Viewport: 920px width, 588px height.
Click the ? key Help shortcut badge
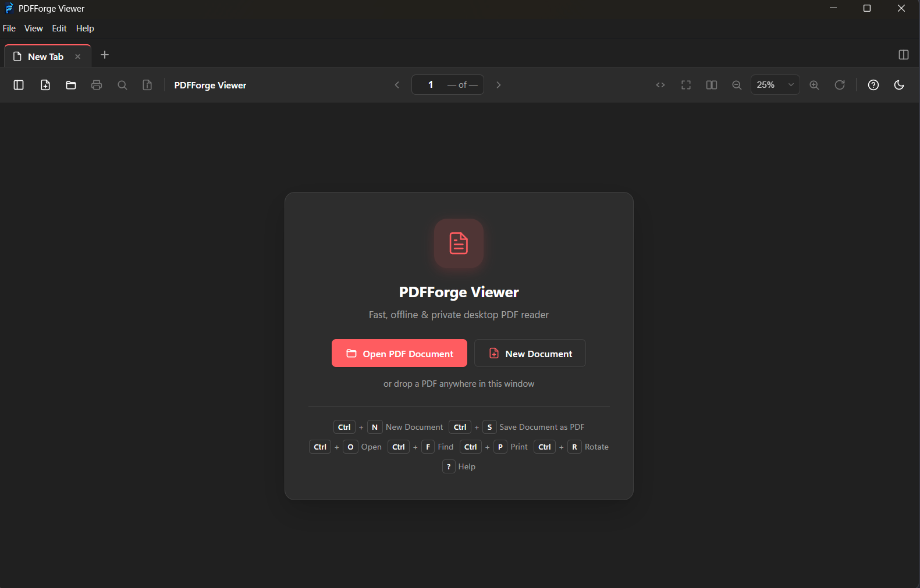click(x=449, y=466)
